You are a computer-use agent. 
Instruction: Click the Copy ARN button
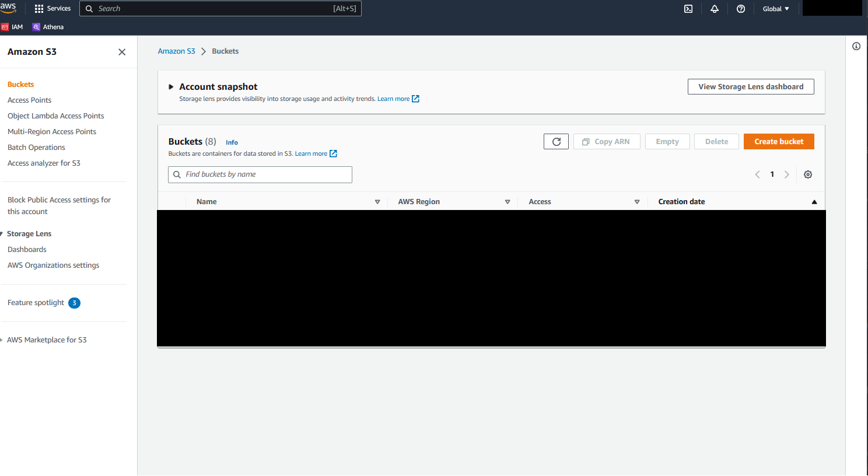pos(607,142)
